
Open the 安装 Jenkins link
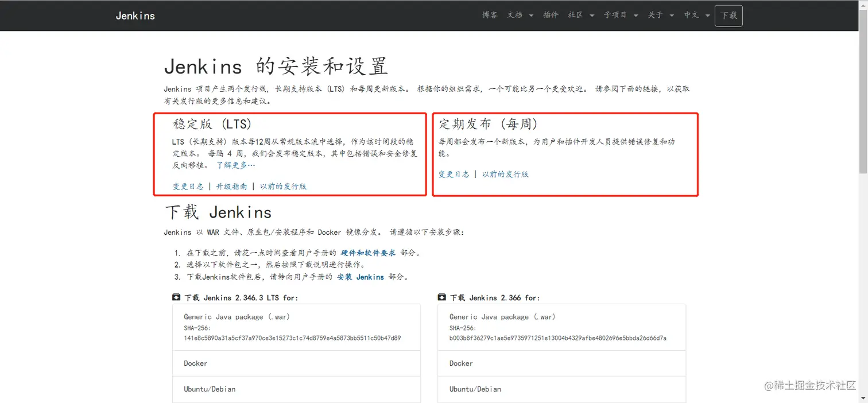361,277
